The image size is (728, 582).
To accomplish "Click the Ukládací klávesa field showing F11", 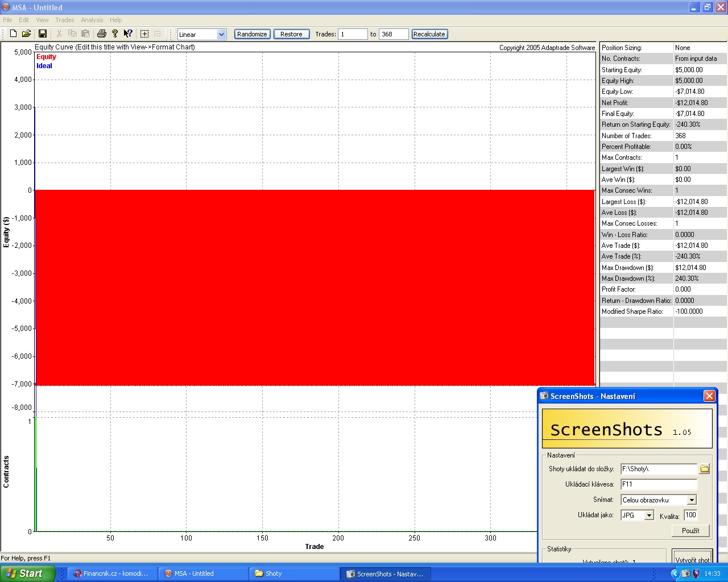I will coord(659,484).
